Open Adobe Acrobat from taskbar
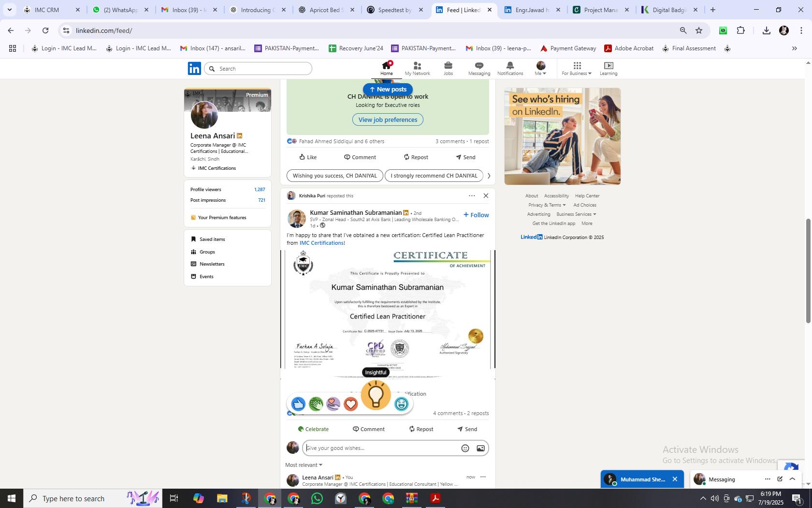812x508 pixels. click(435, 498)
